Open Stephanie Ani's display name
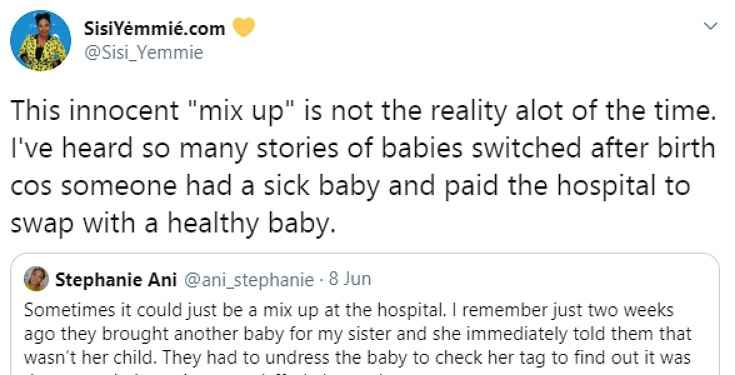The width and height of the screenshot is (735, 375). [x=116, y=280]
